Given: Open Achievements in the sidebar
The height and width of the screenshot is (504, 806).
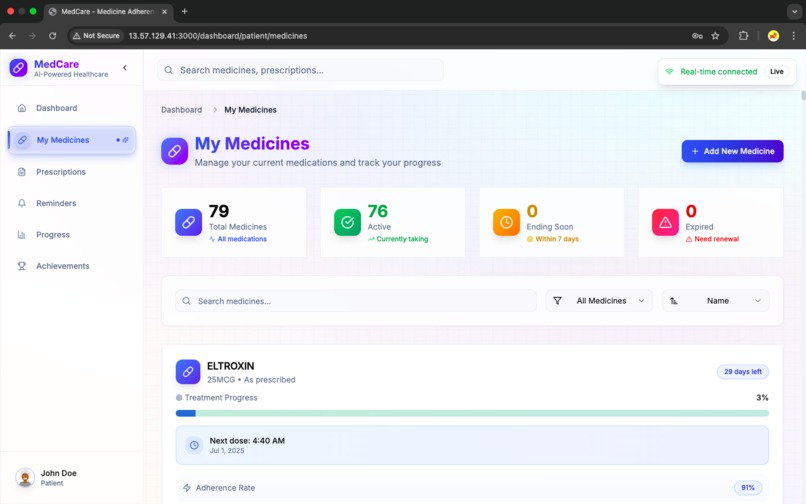Looking at the screenshot, I should coord(72,266).
